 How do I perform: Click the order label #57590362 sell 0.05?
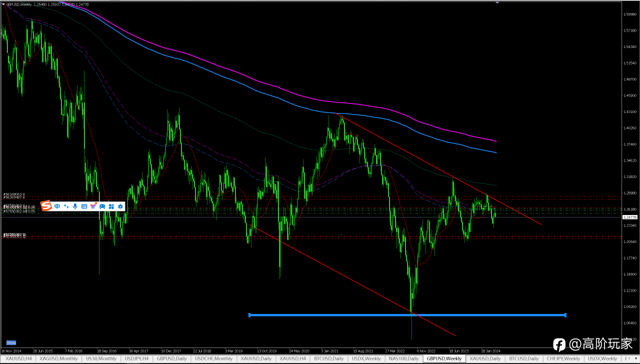tap(19, 211)
